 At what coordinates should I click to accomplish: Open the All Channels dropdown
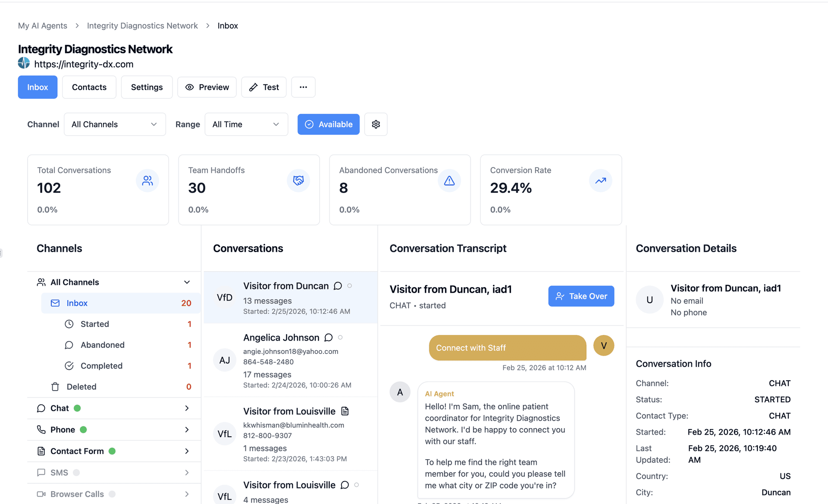115,124
